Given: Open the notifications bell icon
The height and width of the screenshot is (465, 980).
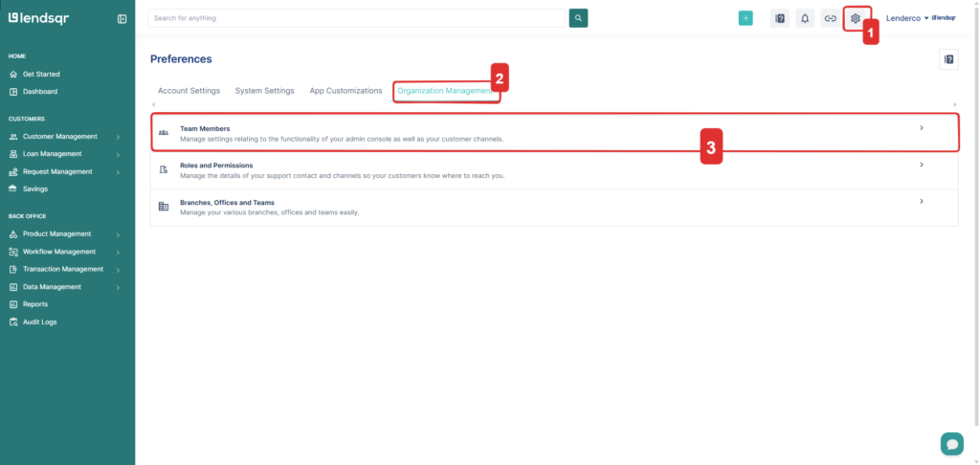Looking at the screenshot, I should tap(805, 18).
